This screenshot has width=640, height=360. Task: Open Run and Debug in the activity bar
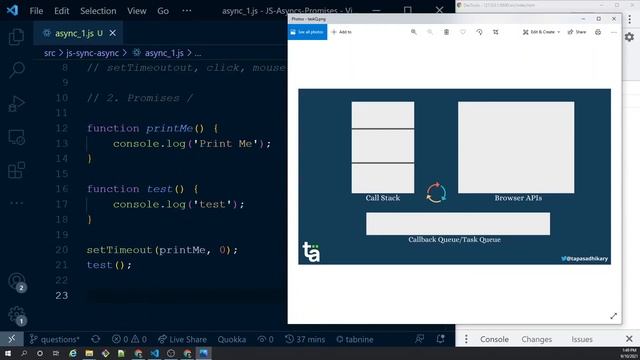tap(16, 103)
